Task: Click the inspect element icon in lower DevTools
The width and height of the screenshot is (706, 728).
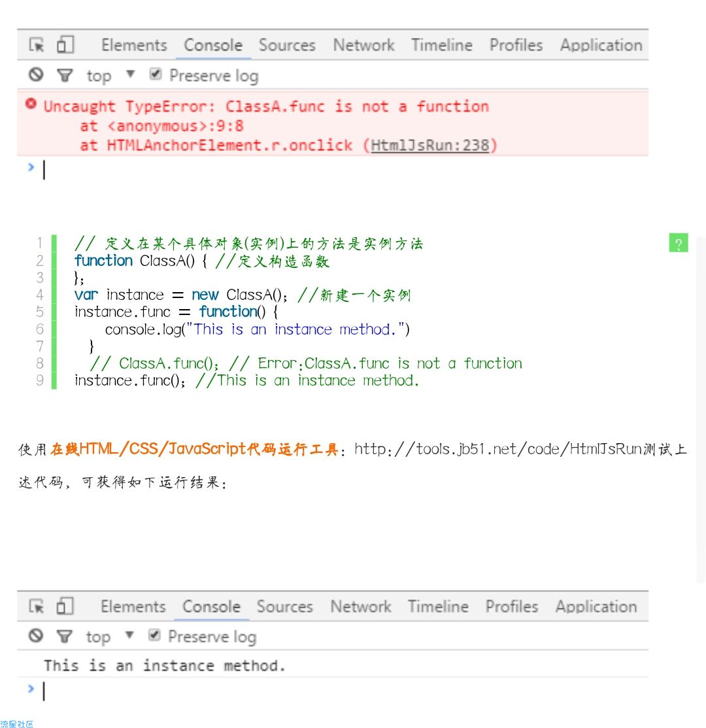Action: click(x=37, y=606)
